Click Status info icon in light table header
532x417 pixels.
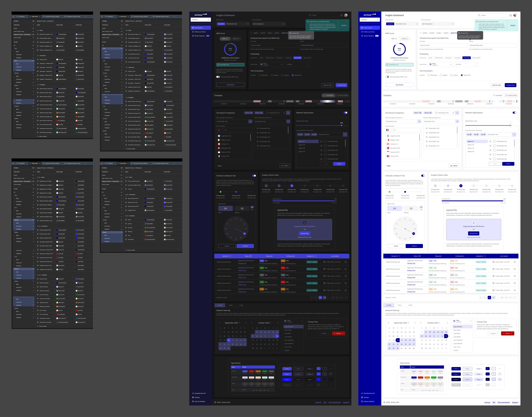420,256
